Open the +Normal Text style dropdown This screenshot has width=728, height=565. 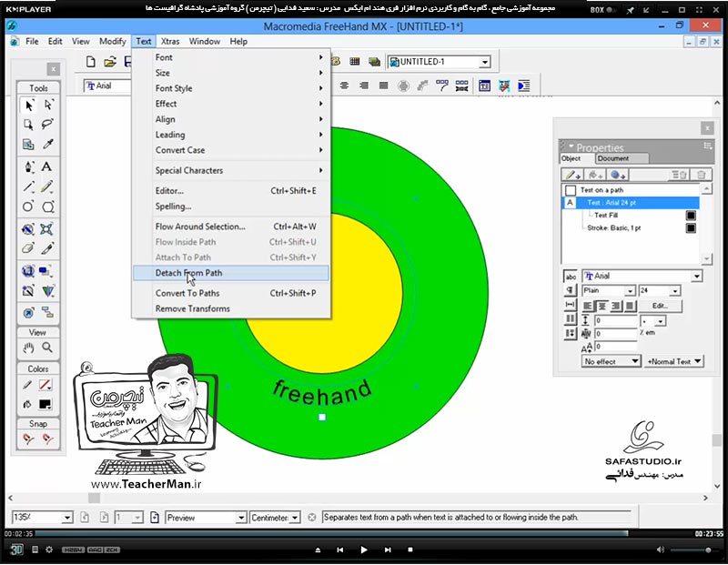(x=674, y=361)
